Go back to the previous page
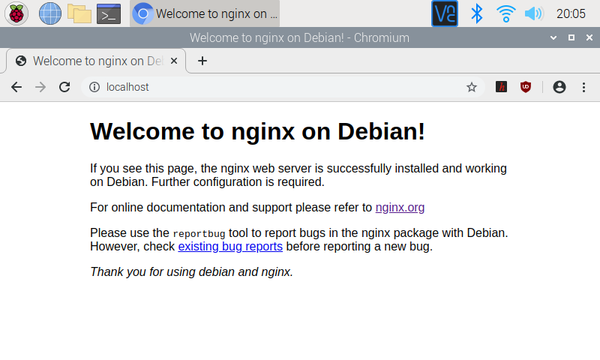The image size is (600, 360). (16, 87)
